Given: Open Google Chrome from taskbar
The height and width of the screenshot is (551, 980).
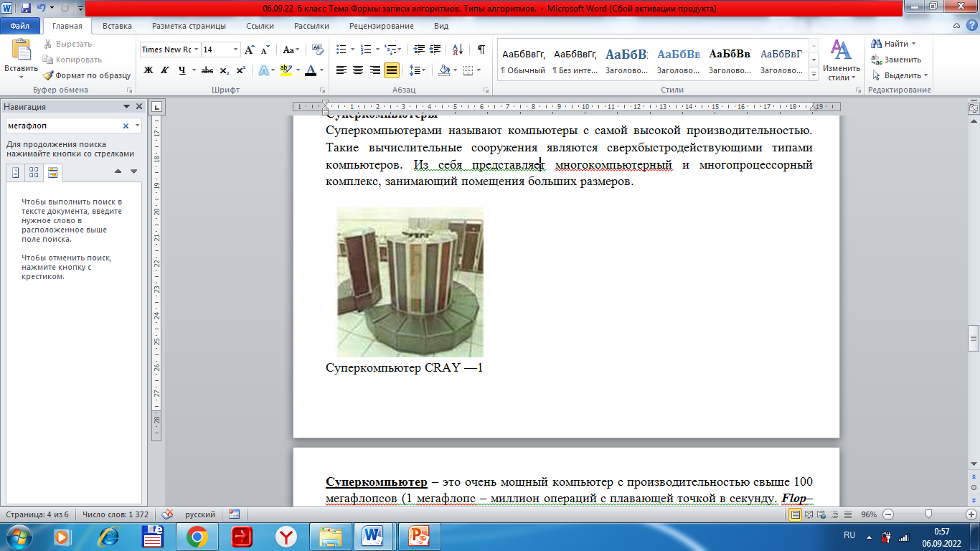Looking at the screenshot, I should coord(197,536).
